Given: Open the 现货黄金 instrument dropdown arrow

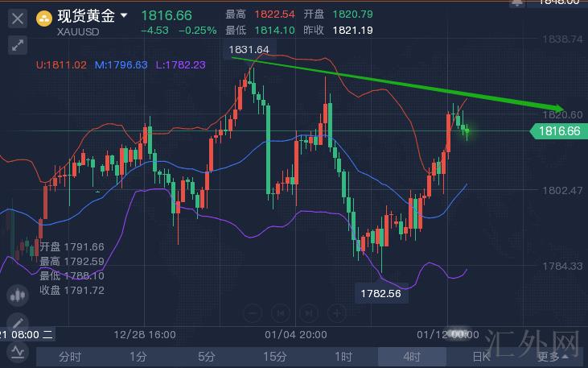Looking at the screenshot, I should [123, 15].
